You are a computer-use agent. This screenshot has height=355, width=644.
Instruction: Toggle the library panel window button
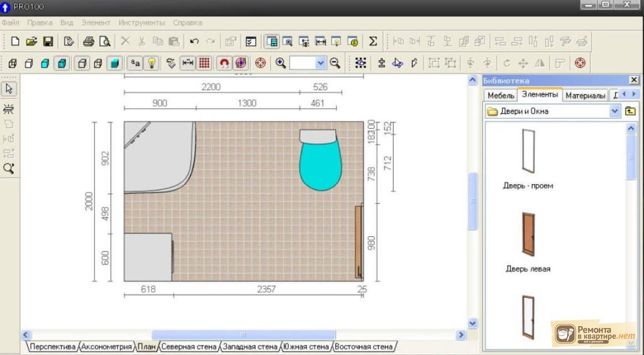[x=272, y=41]
